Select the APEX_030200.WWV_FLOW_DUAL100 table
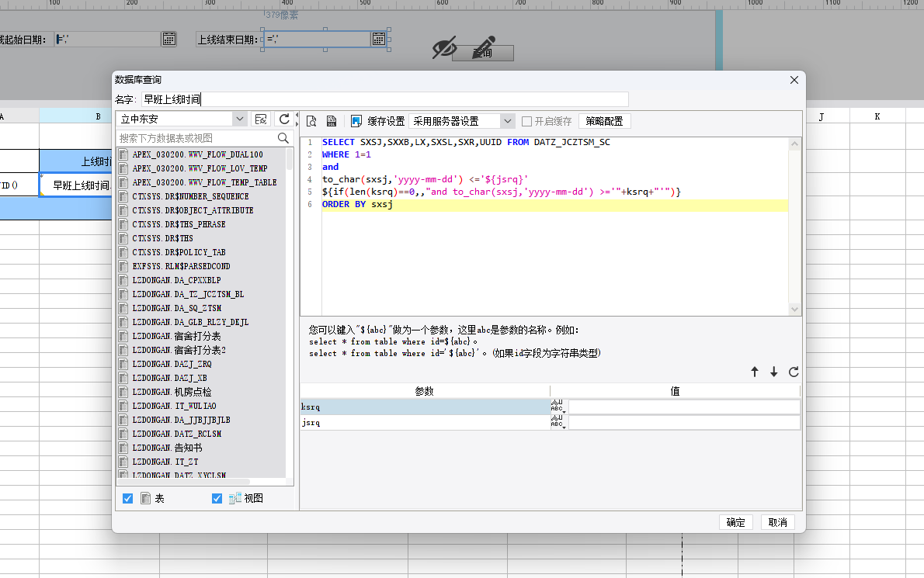The image size is (924, 578). pyautogui.click(x=197, y=154)
